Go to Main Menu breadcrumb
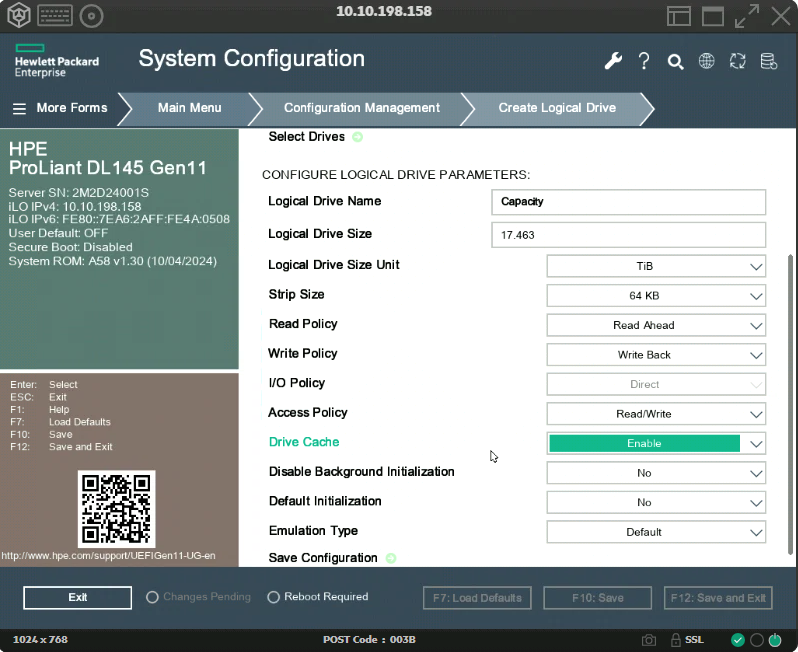This screenshot has height=652, width=798. coord(189,108)
